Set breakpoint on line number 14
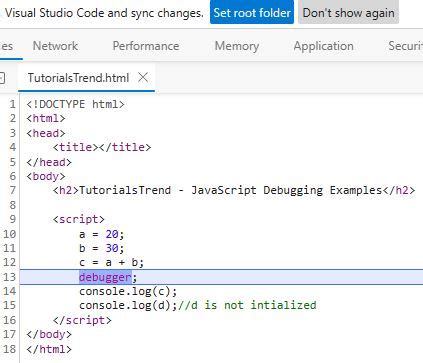Viewport: 423px width, 363px height. (x=9, y=291)
